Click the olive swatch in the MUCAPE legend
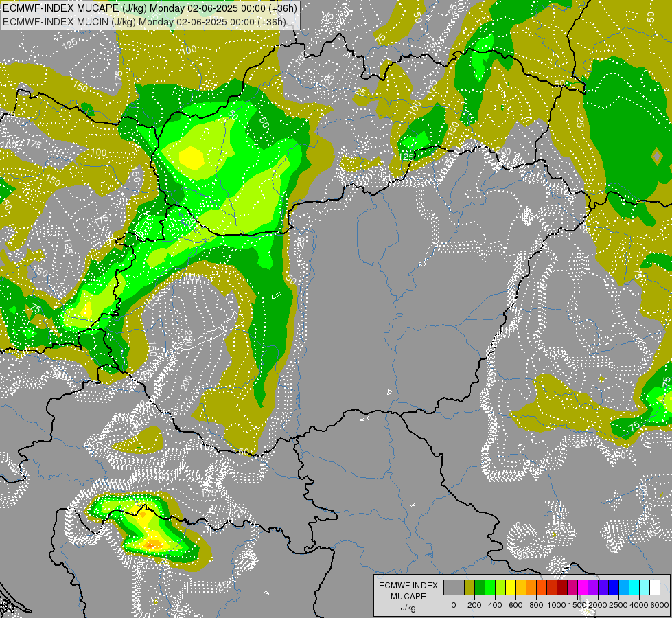Image resolution: width=672 pixels, height=618 pixels. [x=470, y=587]
